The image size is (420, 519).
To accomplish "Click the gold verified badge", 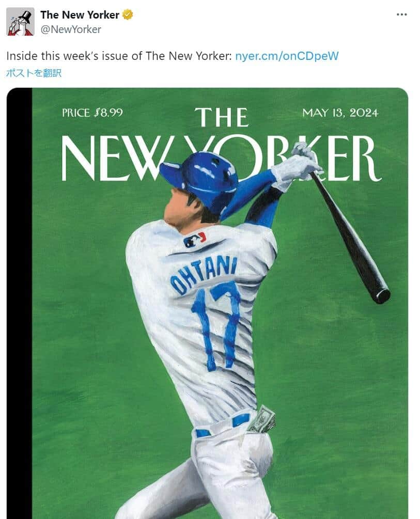I will (128, 15).
